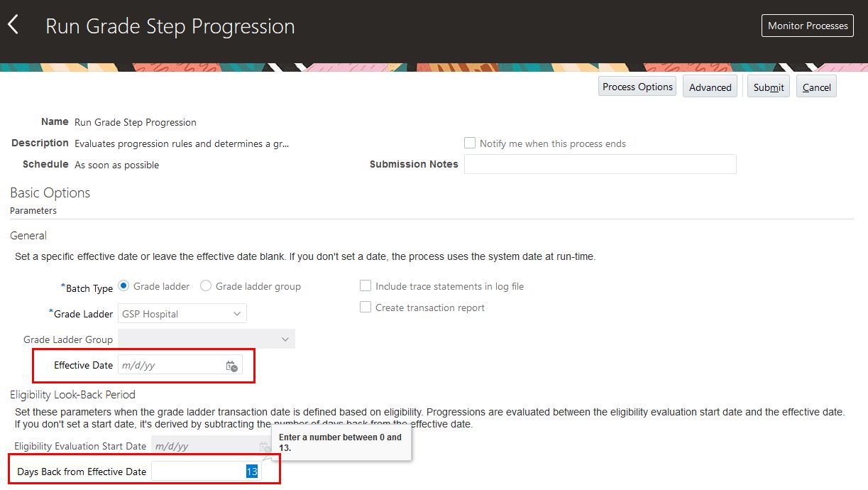Submit the process
The height and width of the screenshot is (490, 868).
[x=769, y=87]
